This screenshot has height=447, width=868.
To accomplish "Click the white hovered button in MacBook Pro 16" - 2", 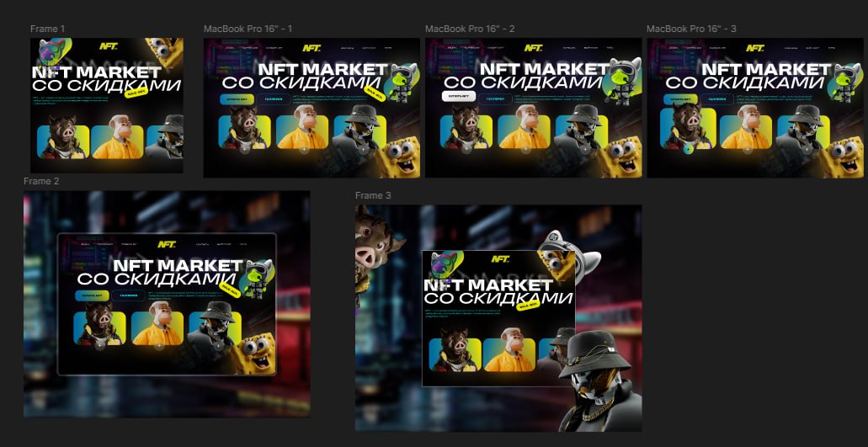I will tap(459, 96).
